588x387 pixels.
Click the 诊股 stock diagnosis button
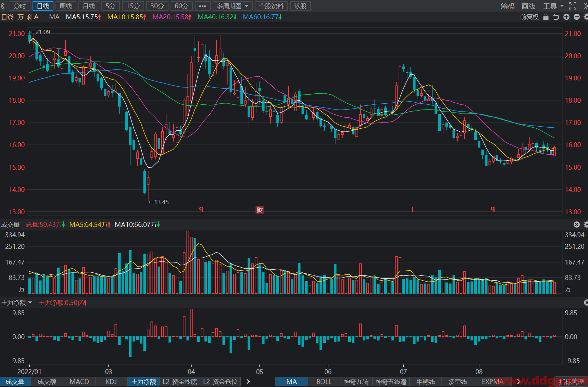click(x=300, y=6)
